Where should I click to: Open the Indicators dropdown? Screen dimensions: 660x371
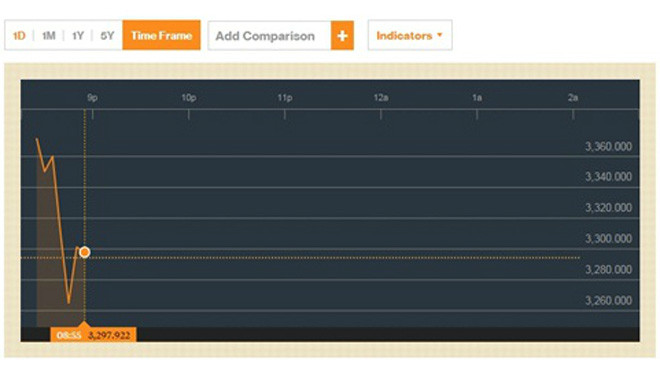pos(410,35)
